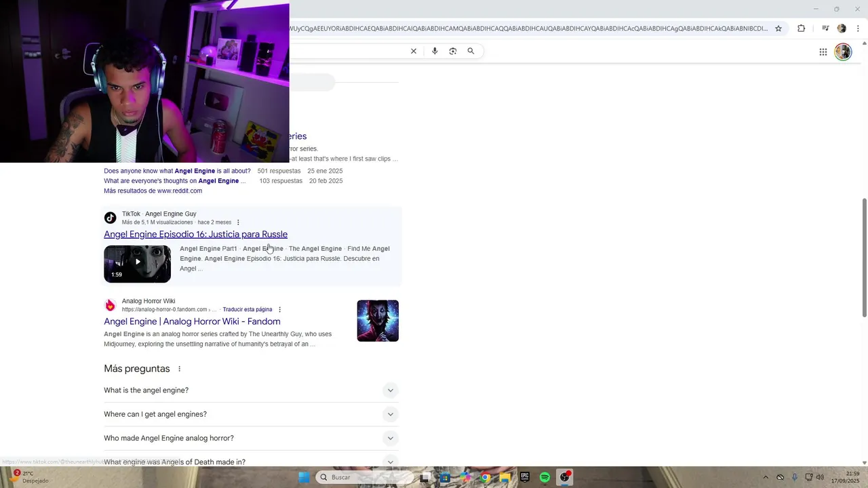Open the Analog Horror Wiki result image
The width and height of the screenshot is (868, 488).
(378, 321)
